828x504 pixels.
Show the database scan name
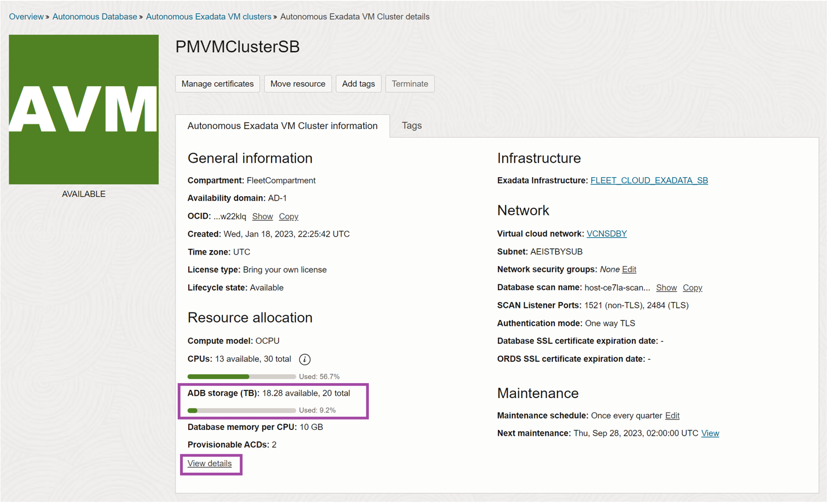coord(666,287)
